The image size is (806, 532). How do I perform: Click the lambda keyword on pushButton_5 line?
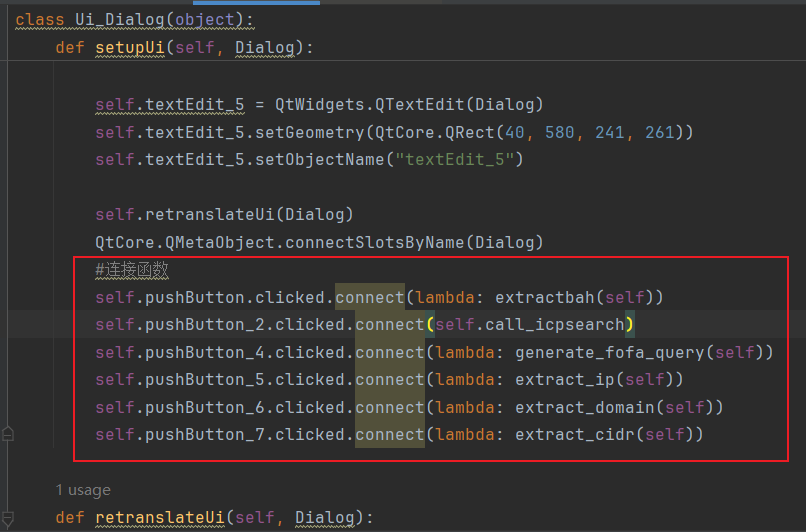click(465, 380)
